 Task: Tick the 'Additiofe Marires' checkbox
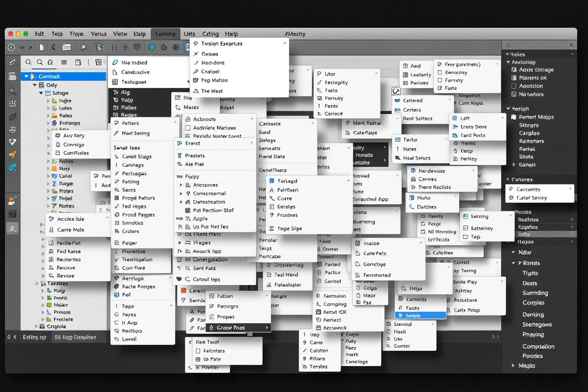(x=188, y=128)
